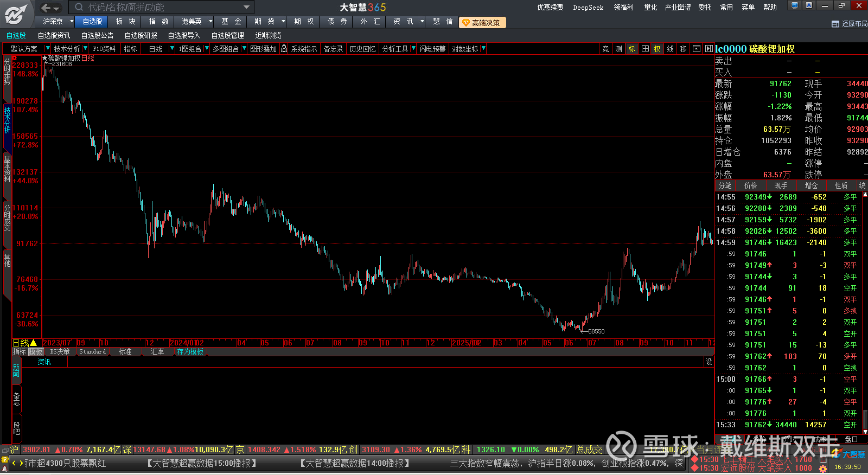This screenshot has width=868, height=475.
Task: Expand the 1图组合 layout dropdown
Action: coord(206,49)
